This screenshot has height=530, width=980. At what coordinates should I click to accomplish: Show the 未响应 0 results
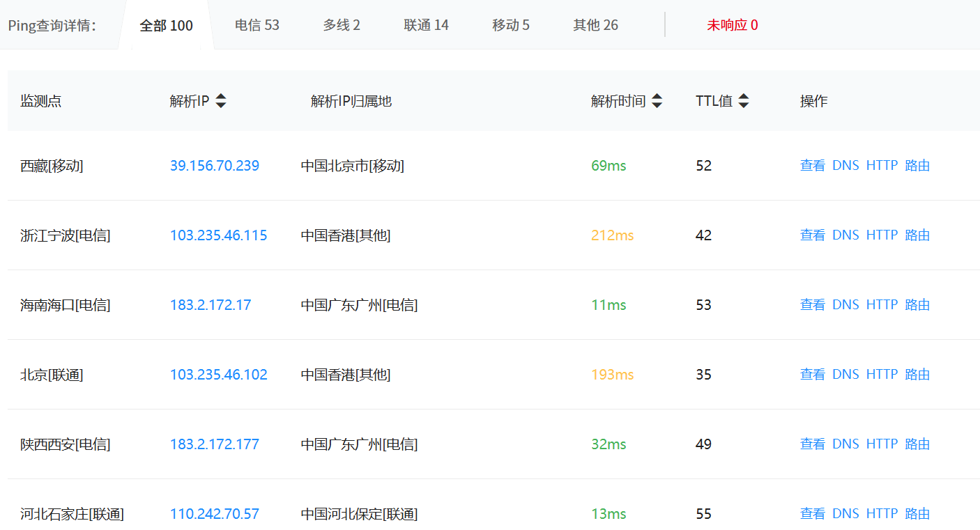pos(733,25)
